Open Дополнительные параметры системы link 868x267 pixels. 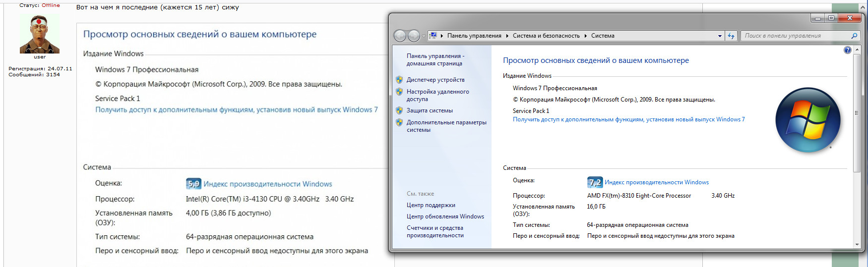coord(446,126)
